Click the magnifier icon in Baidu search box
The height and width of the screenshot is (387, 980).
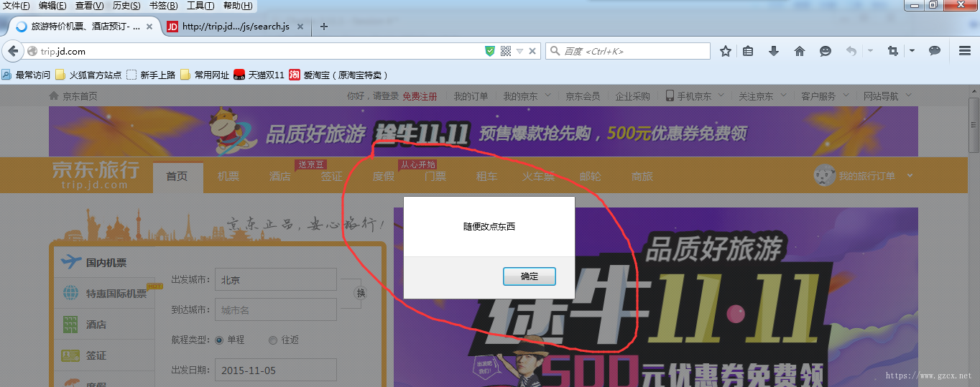tap(555, 51)
